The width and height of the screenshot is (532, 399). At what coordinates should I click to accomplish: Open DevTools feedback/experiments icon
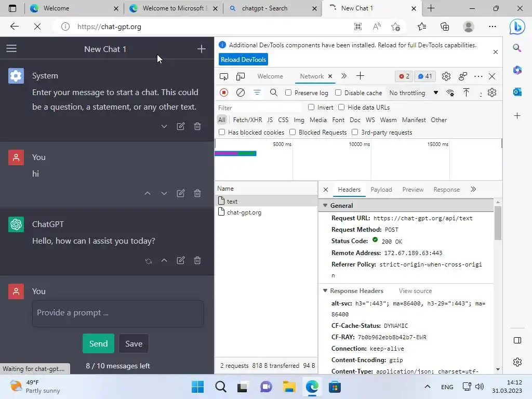click(463, 76)
